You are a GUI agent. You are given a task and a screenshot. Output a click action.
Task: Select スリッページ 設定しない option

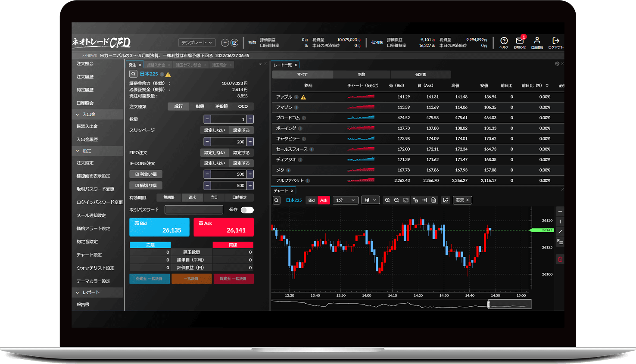coord(214,130)
